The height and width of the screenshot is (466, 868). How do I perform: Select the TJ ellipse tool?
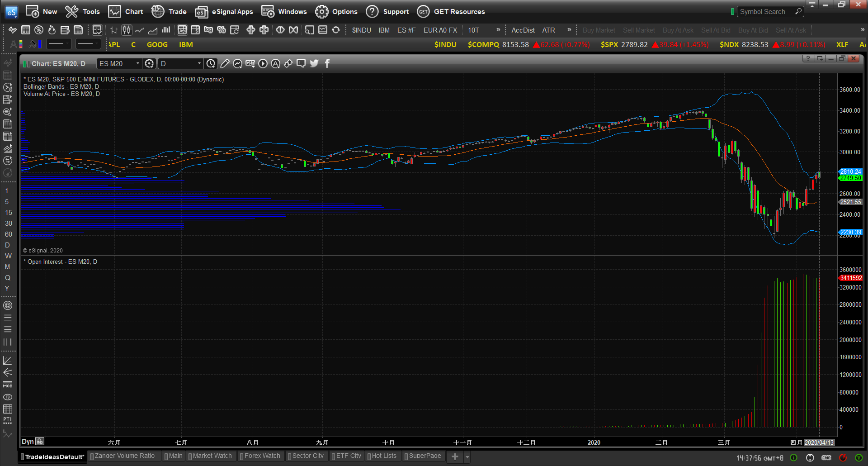click(x=8, y=397)
